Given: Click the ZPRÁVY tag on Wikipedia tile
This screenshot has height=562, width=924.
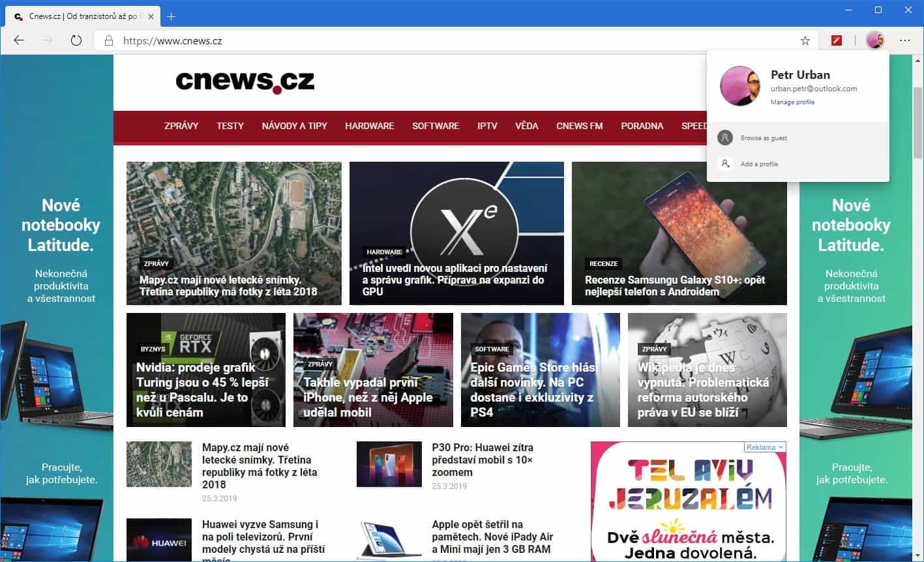Looking at the screenshot, I should pyautogui.click(x=655, y=349).
